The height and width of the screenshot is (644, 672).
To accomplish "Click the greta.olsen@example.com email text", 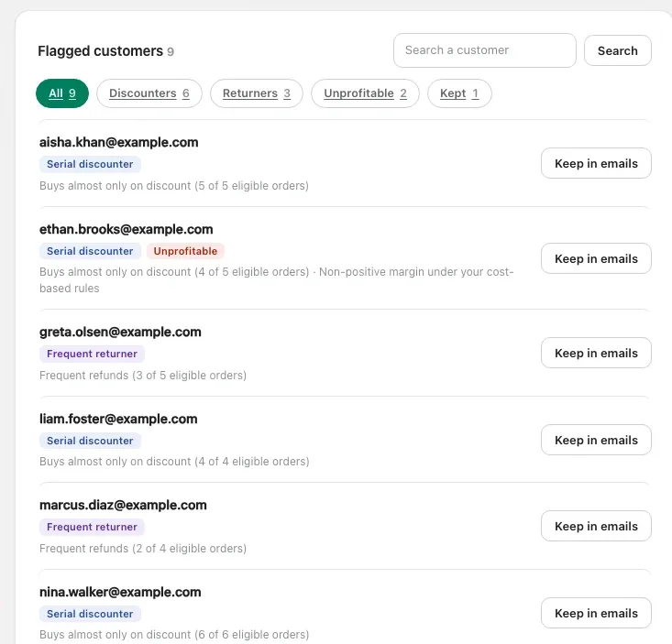I will coord(120,332).
